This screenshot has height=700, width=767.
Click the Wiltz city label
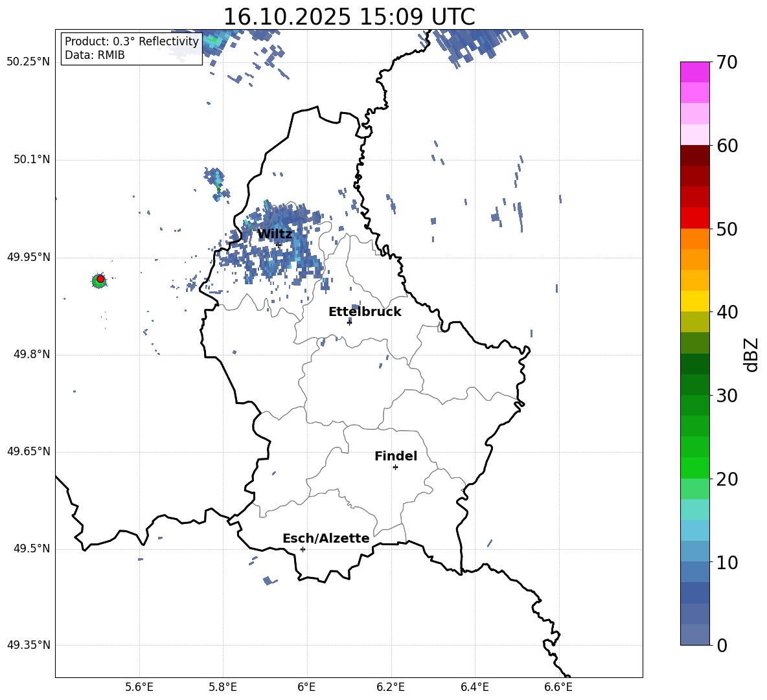(x=275, y=234)
